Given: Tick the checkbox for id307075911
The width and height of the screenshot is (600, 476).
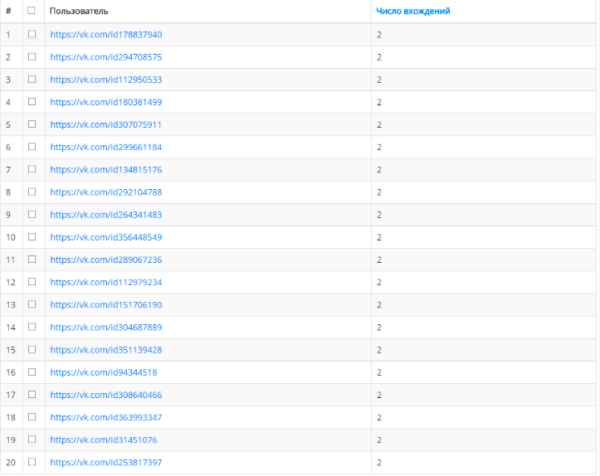Looking at the screenshot, I should coord(32,124).
